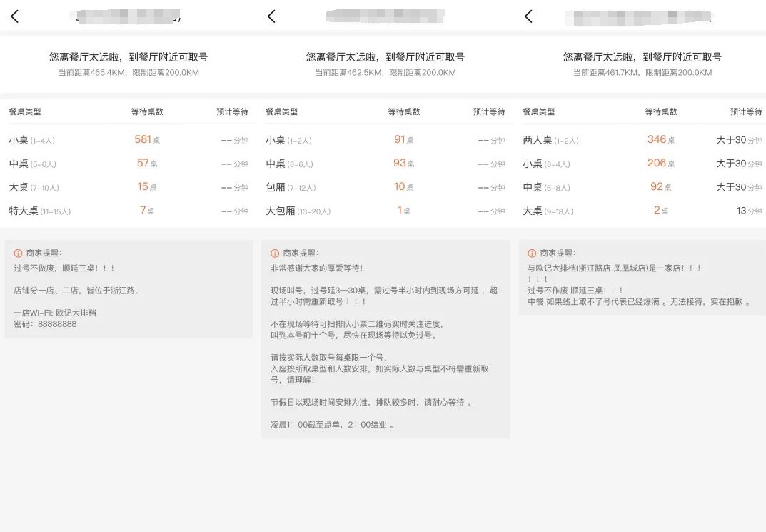Image resolution: width=766 pixels, height=532 pixels.
Task: Select the 大桌 (7-10人) row with 15 tables
Action: click(x=128, y=187)
